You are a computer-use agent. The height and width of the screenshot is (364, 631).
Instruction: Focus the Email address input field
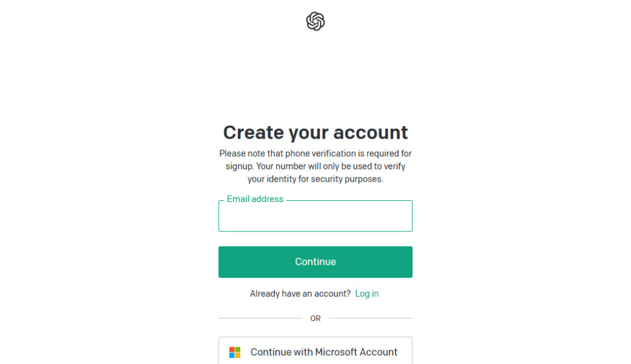point(315,217)
